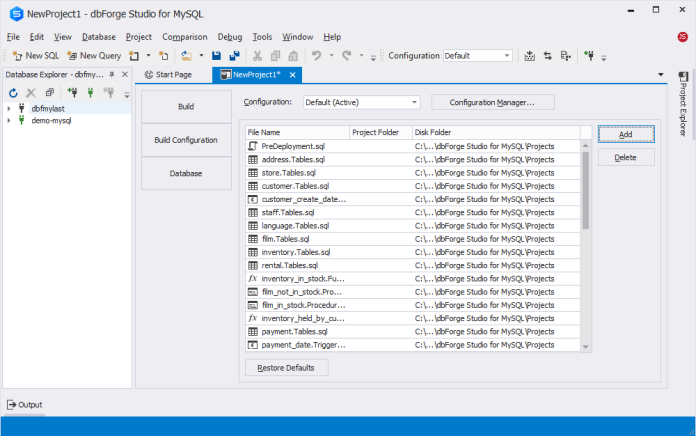Expand the dbfmylast connection node
696x436 pixels.
tap(9, 108)
